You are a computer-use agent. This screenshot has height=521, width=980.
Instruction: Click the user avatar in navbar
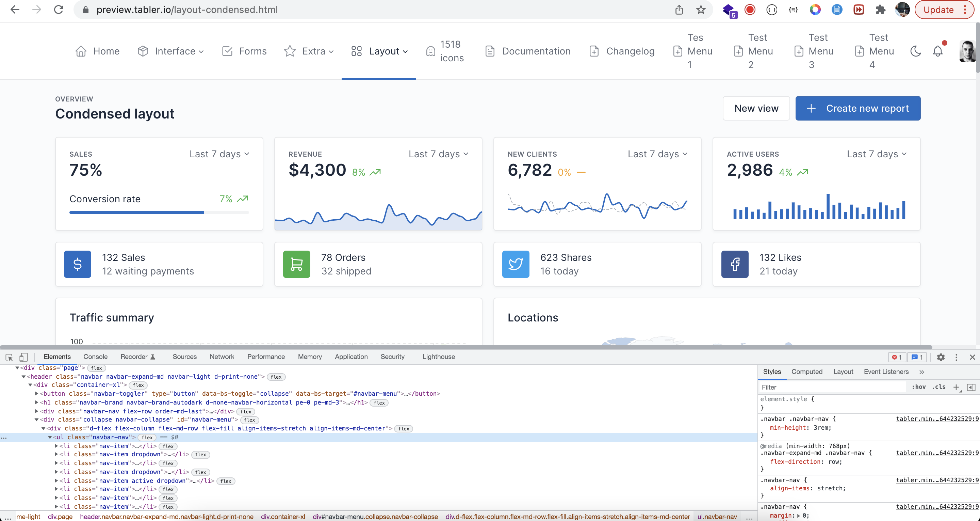click(968, 51)
